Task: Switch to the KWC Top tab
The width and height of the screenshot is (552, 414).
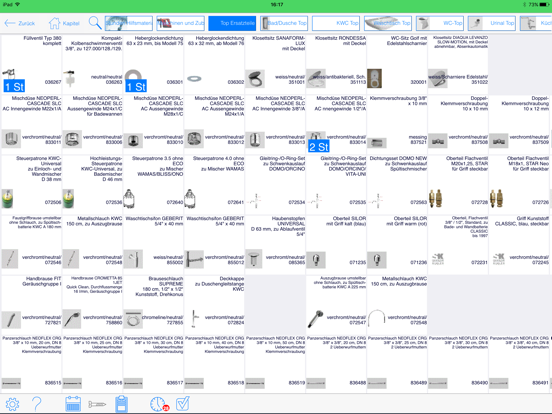Action: 336,23
